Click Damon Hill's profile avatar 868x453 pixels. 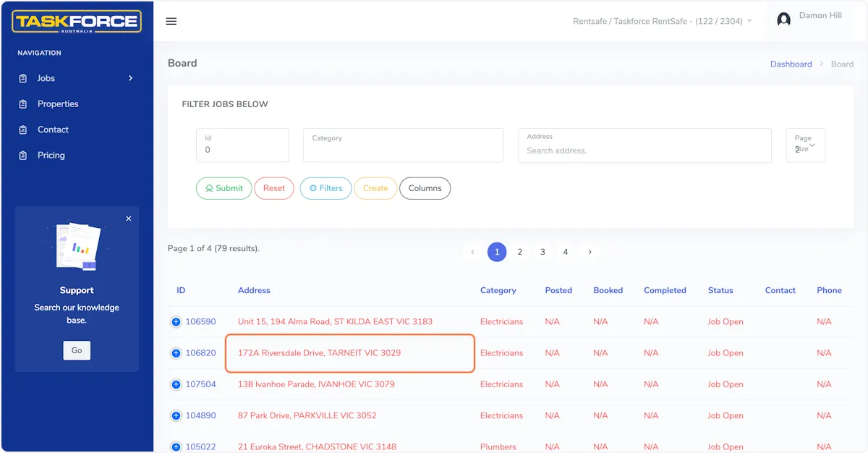point(783,20)
